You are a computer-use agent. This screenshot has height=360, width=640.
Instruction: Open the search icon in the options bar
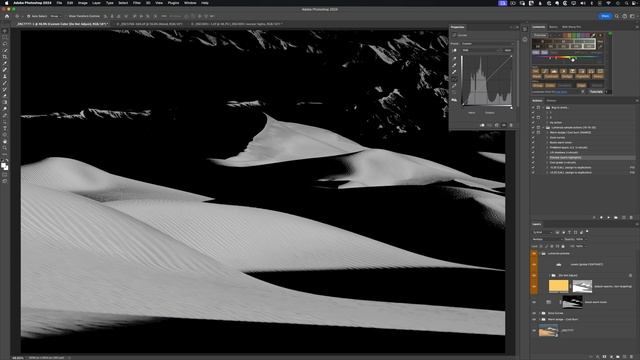tap(617, 16)
